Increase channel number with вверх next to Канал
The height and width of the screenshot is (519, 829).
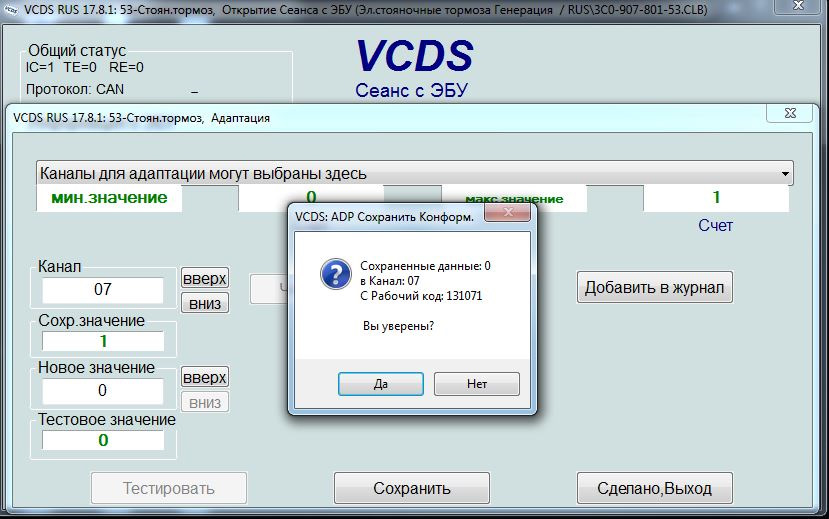pyautogui.click(x=205, y=278)
